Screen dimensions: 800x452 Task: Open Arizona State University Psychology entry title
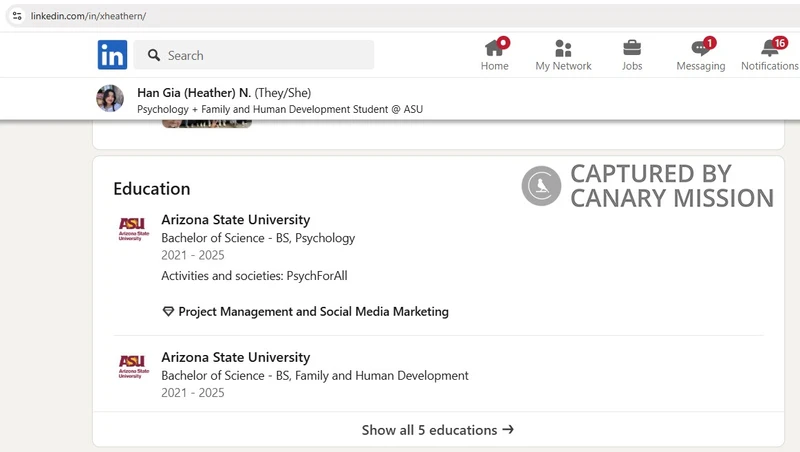click(236, 220)
